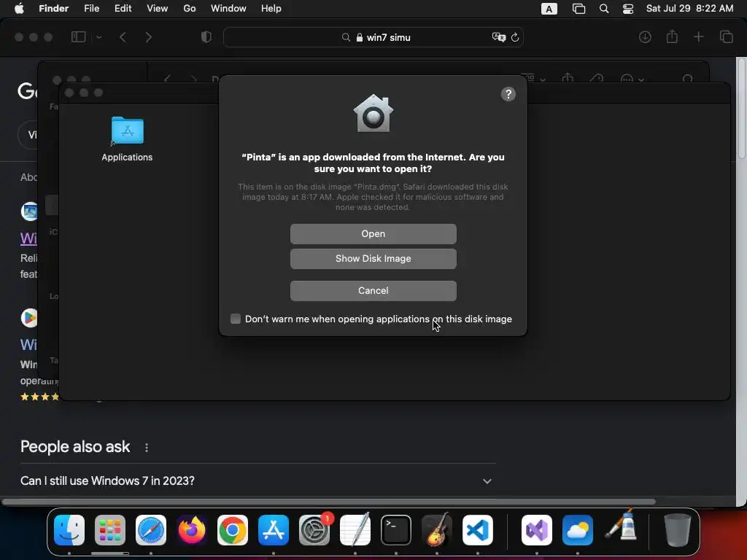
Task: Open the Safari privacy report shield
Action: tap(206, 37)
